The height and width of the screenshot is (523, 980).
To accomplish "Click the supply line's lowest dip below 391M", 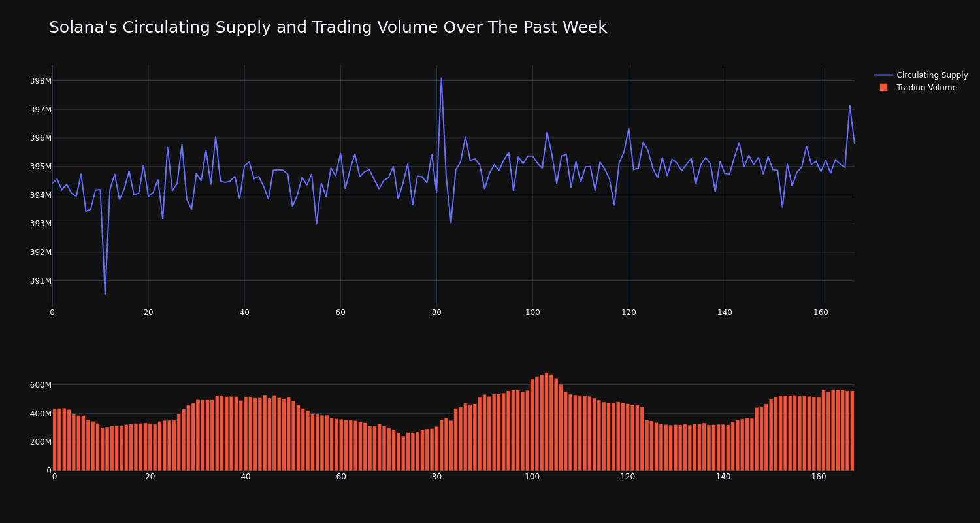I will point(105,294).
